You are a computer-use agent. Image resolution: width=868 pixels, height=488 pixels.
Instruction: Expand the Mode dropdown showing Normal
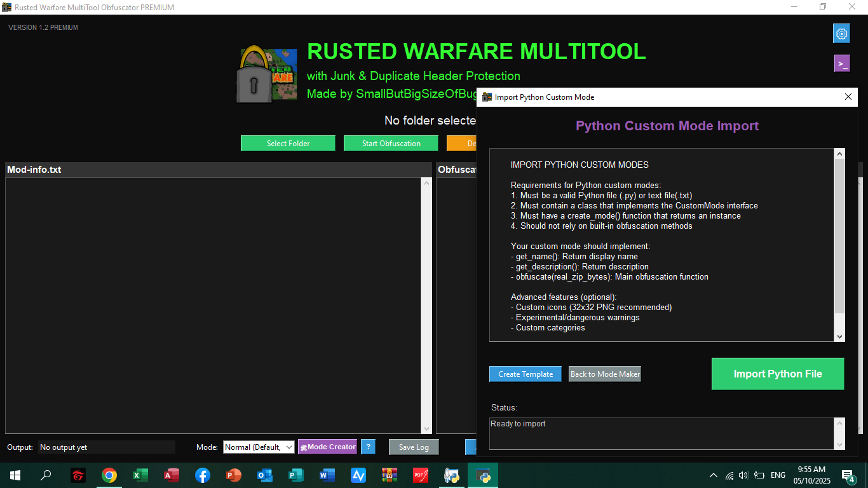tap(259, 447)
